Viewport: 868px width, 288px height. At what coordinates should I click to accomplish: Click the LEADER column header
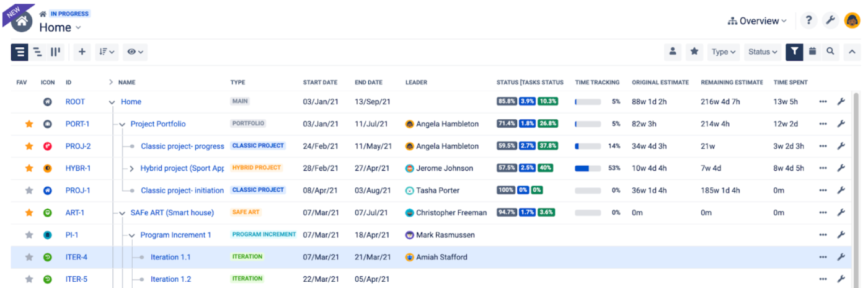point(416,82)
